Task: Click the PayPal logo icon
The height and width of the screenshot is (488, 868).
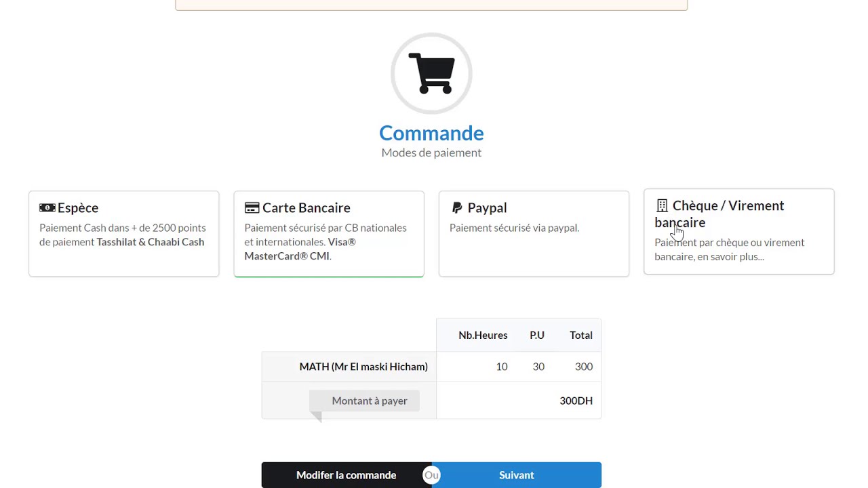Action: 457,208
